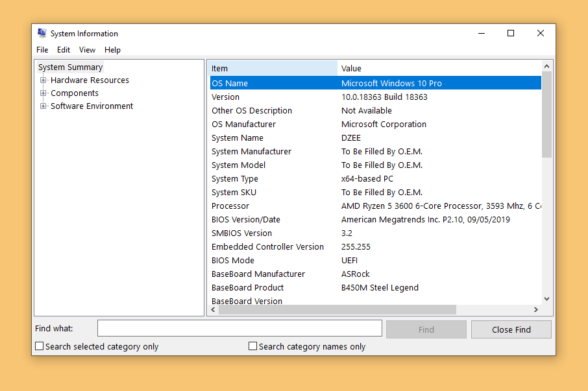Select the Hardware Resources tree item

[x=90, y=80]
